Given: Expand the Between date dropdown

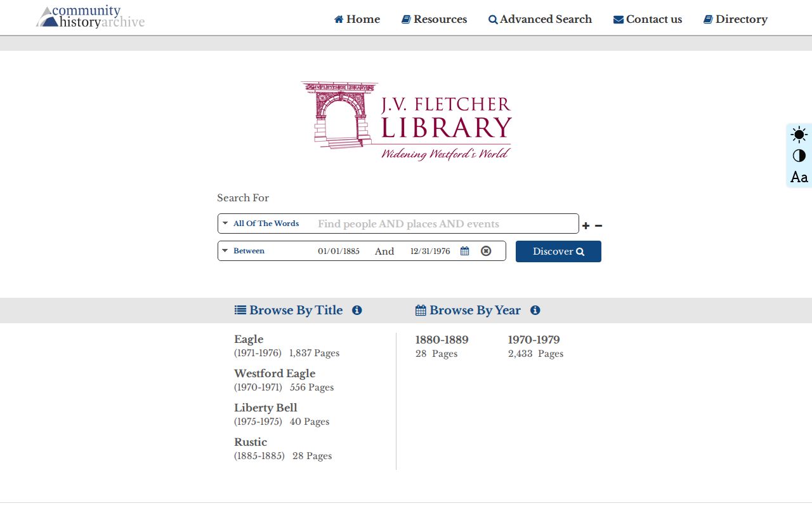Looking at the screenshot, I should [x=244, y=251].
